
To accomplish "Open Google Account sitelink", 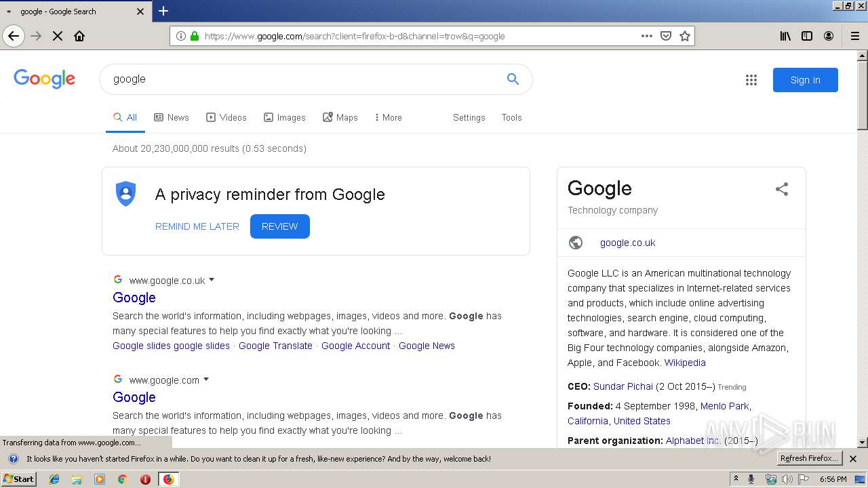I will [x=355, y=346].
